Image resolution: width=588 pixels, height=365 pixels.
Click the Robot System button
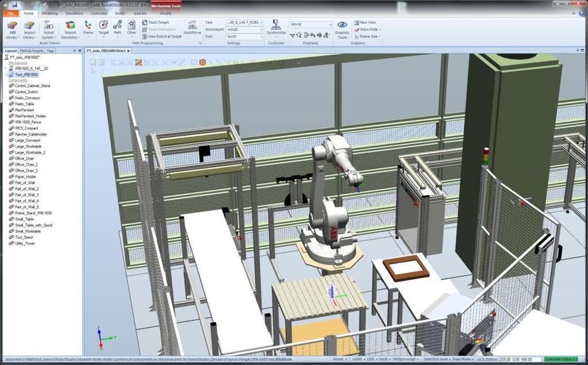48,30
